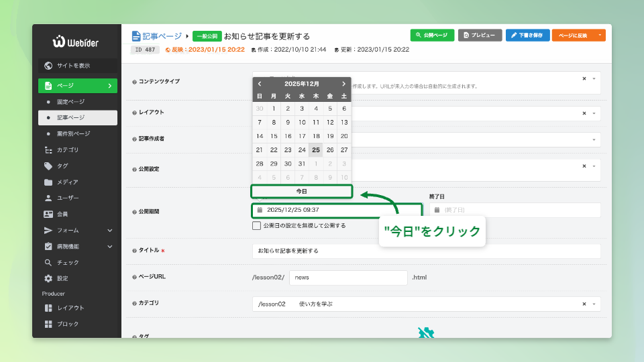
Task: Click the globe icon beside サイトを表示
Action: point(48,66)
